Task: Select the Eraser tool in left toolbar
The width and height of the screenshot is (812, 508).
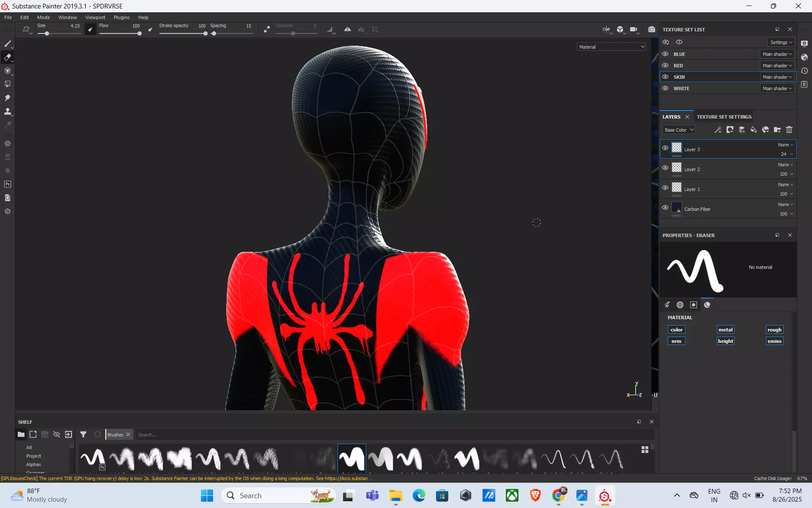Action: pos(8,57)
